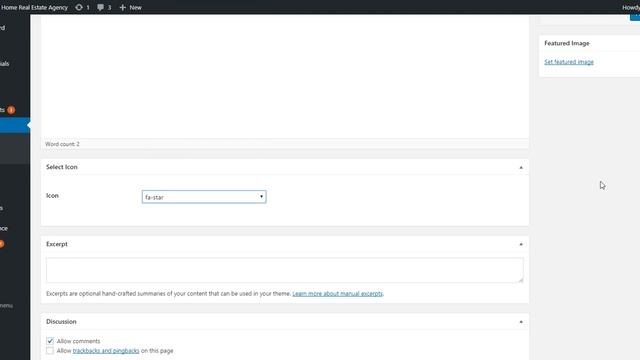Click the Collapse menu sidebar item

pyautogui.click(x=7, y=305)
